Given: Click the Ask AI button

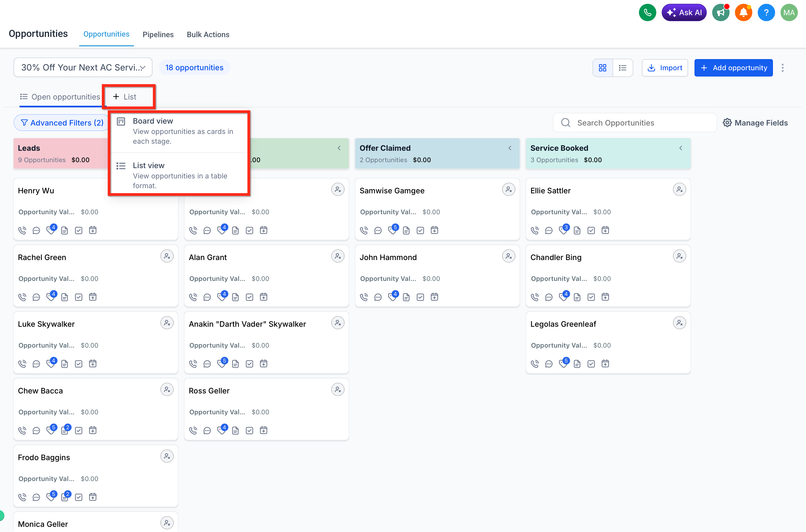Looking at the screenshot, I should coord(684,13).
